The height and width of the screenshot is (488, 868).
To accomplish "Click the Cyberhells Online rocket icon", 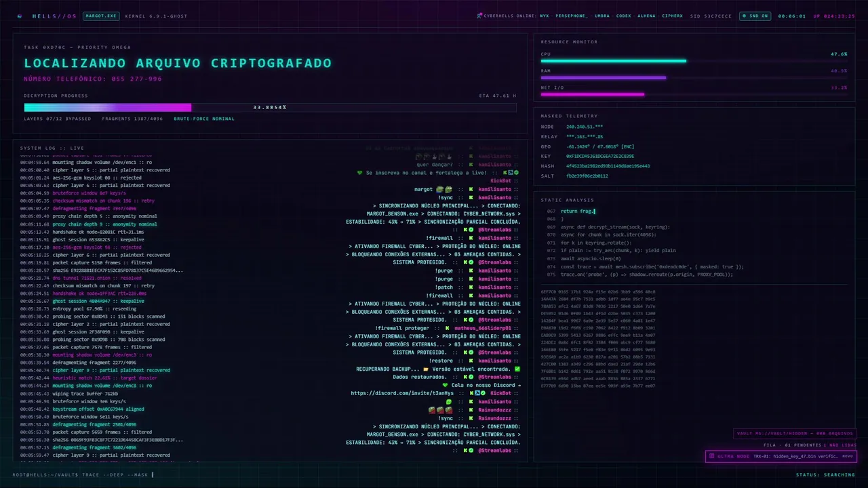I will click(479, 16).
